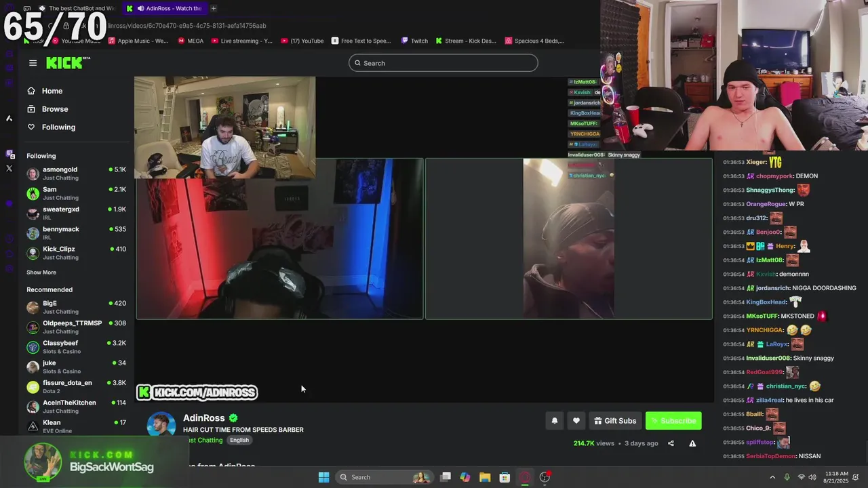Click the Just Chatting category link under the title

pos(203,440)
